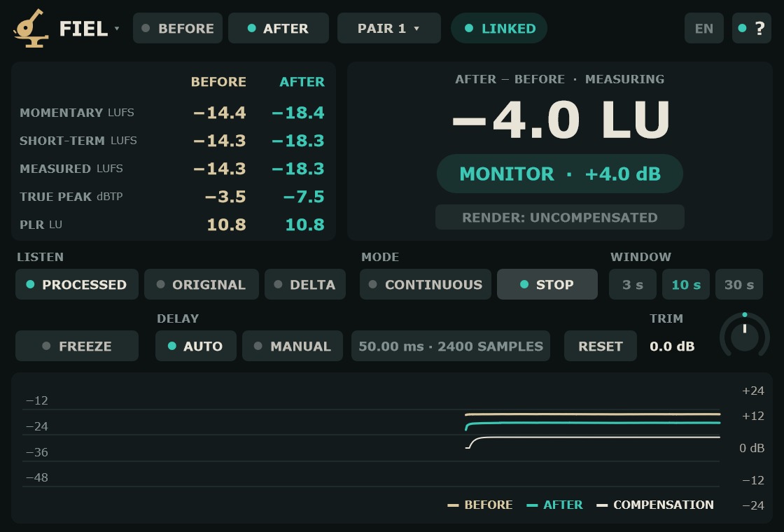Screen dimensions: 784x532
Task: Select ORIGINAL listen mode
Action: (x=202, y=284)
